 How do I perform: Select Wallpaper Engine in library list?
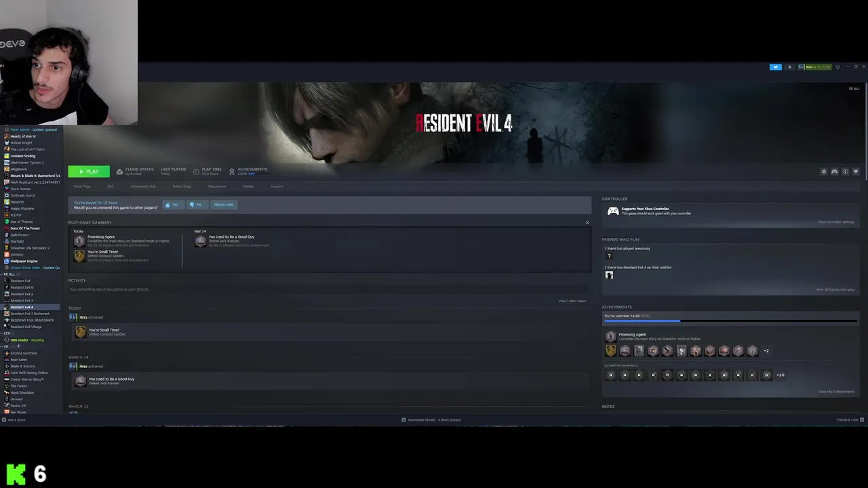coord(24,261)
